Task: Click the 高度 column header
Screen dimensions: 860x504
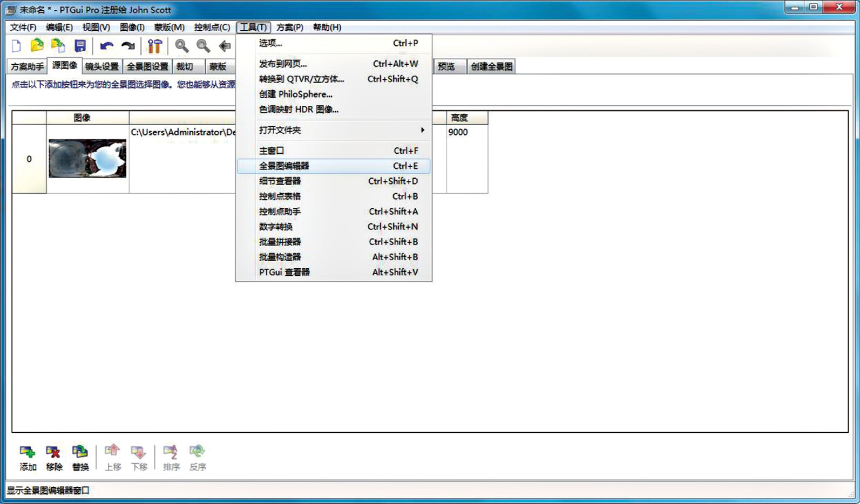Action: coord(467,118)
